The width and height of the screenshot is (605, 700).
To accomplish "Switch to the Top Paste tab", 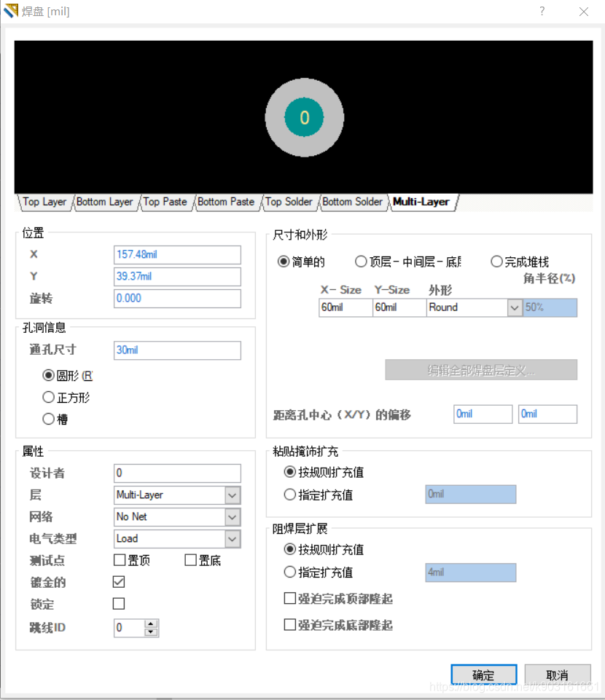I will click(x=165, y=202).
